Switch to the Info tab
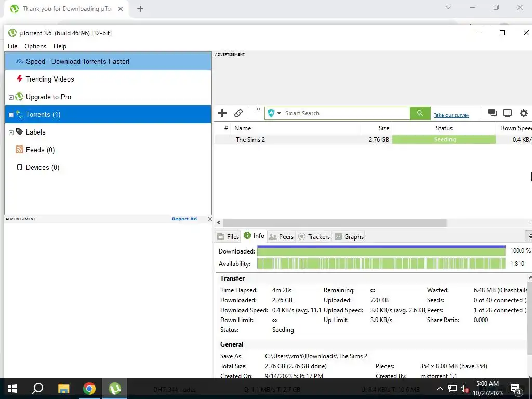 pyautogui.click(x=254, y=236)
